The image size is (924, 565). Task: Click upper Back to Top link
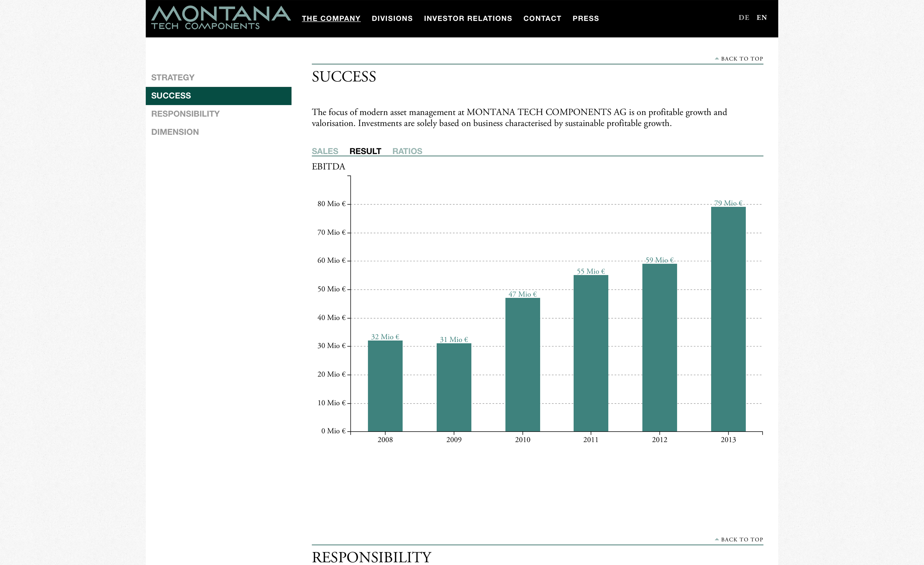click(741, 59)
